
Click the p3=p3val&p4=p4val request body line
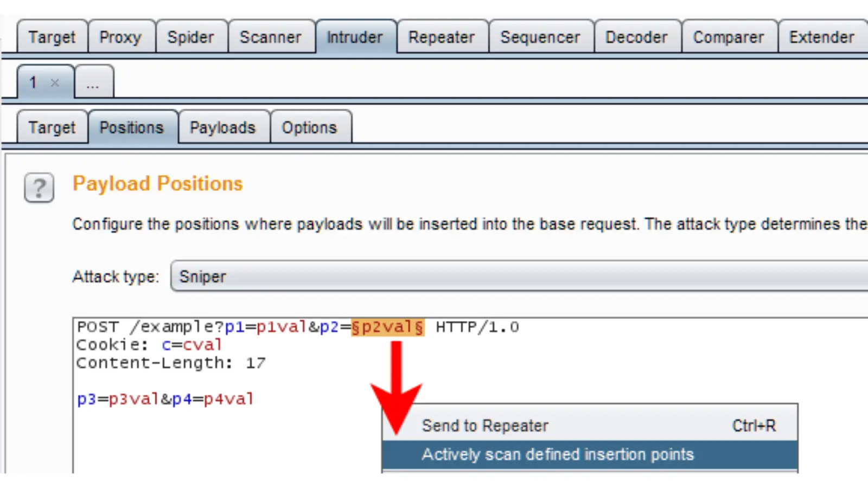(165, 399)
